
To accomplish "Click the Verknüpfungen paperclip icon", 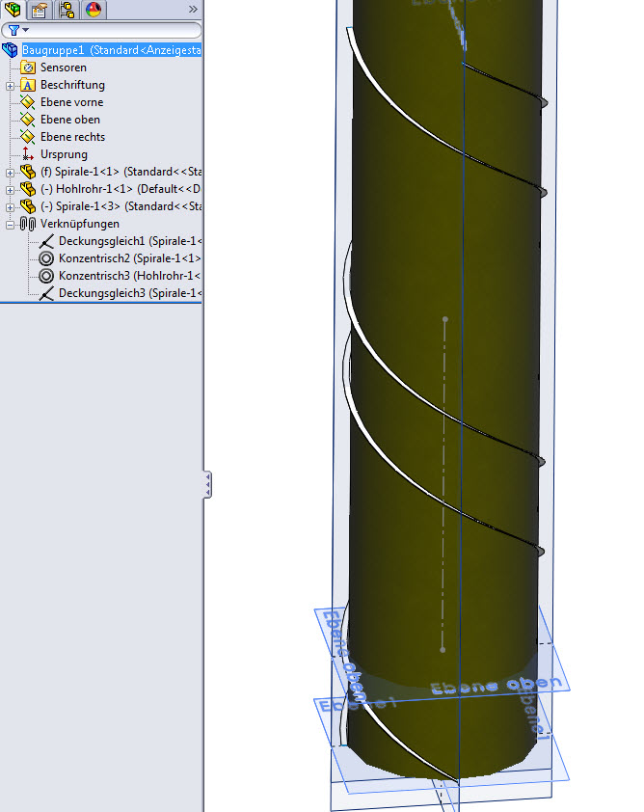I will (x=28, y=224).
